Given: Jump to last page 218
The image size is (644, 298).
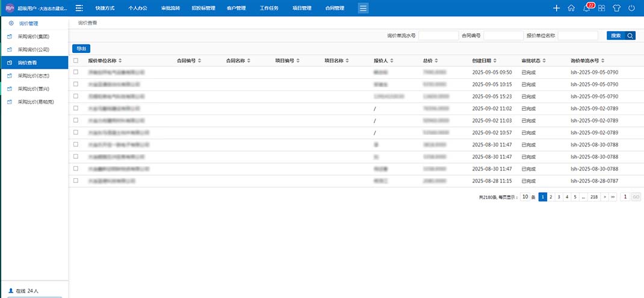Looking at the screenshot, I should [594, 197].
